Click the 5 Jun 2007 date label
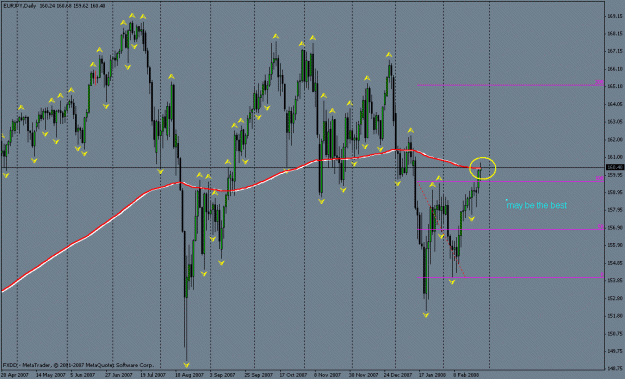 pyautogui.click(x=83, y=375)
